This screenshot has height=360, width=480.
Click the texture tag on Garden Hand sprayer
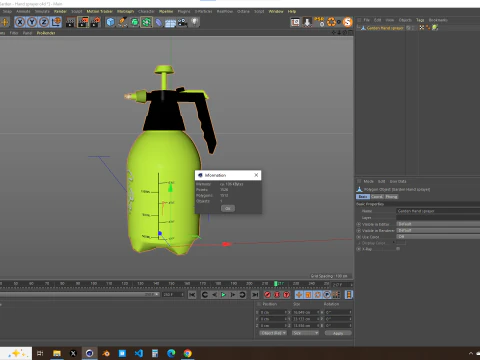[422, 28]
